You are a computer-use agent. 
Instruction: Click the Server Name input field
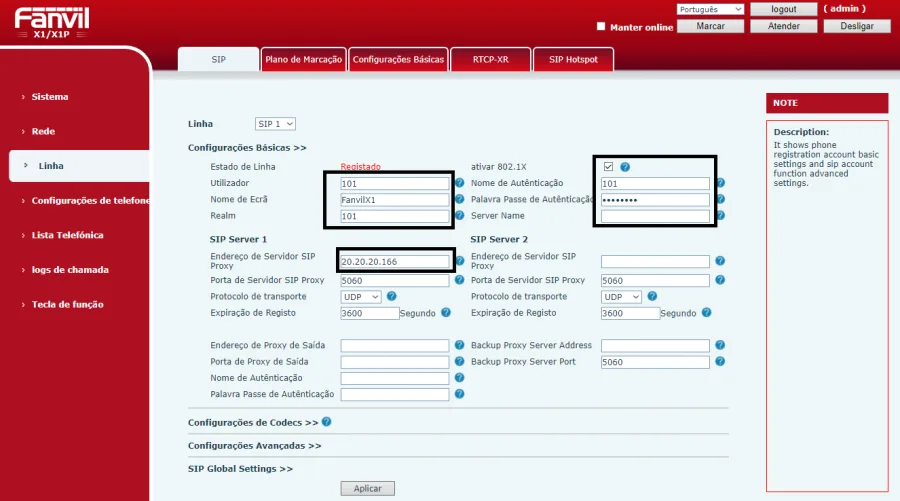(x=655, y=216)
